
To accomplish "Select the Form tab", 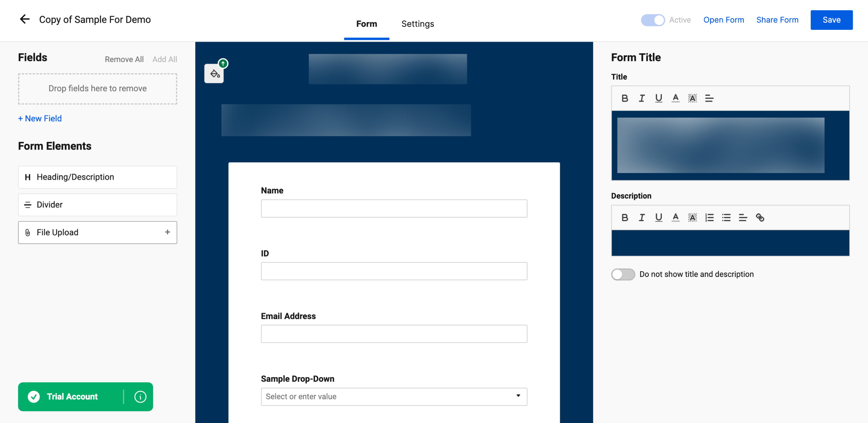I will pyautogui.click(x=367, y=24).
